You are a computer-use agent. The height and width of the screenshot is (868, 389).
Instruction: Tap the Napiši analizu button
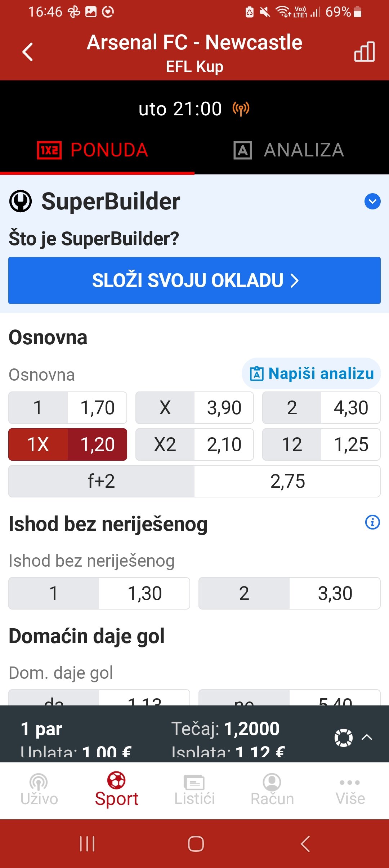click(x=312, y=373)
